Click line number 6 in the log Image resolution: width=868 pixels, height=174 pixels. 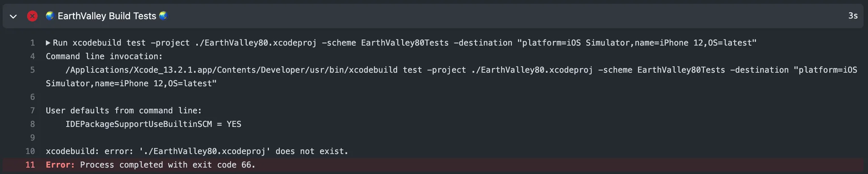[32, 97]
